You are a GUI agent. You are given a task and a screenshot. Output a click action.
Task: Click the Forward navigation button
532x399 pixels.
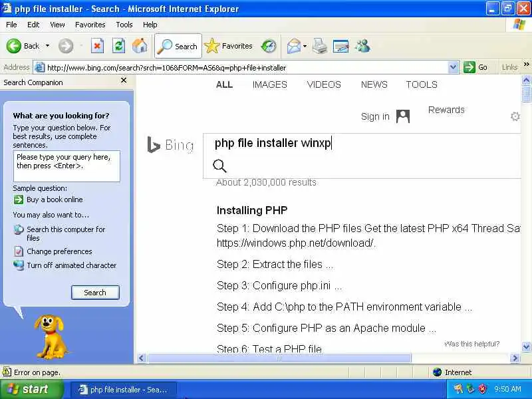[x=66, y=46]
